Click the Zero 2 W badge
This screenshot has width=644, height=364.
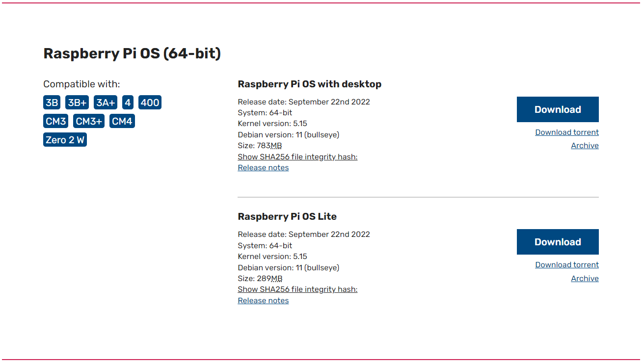(65, 140)
